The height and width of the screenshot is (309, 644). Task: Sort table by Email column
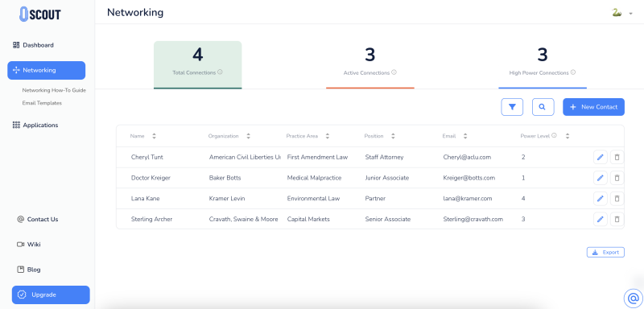point(465,136)
